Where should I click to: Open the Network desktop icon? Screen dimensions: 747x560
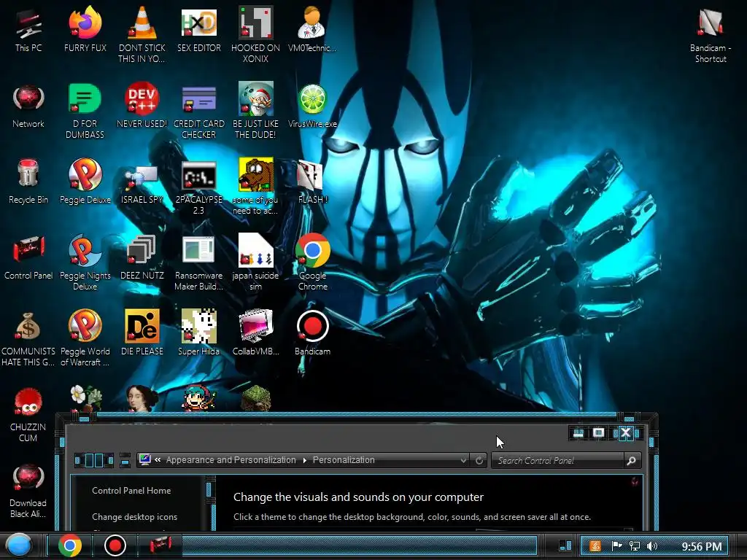(x=28, y=106)
